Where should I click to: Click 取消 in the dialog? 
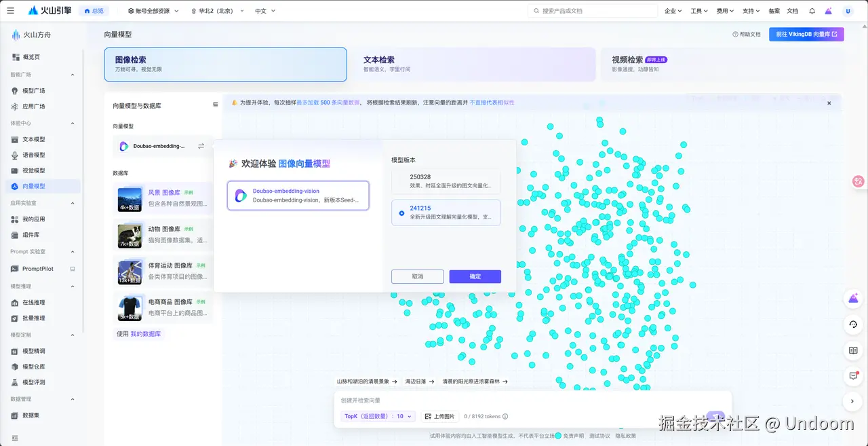[x=418, y=276]
